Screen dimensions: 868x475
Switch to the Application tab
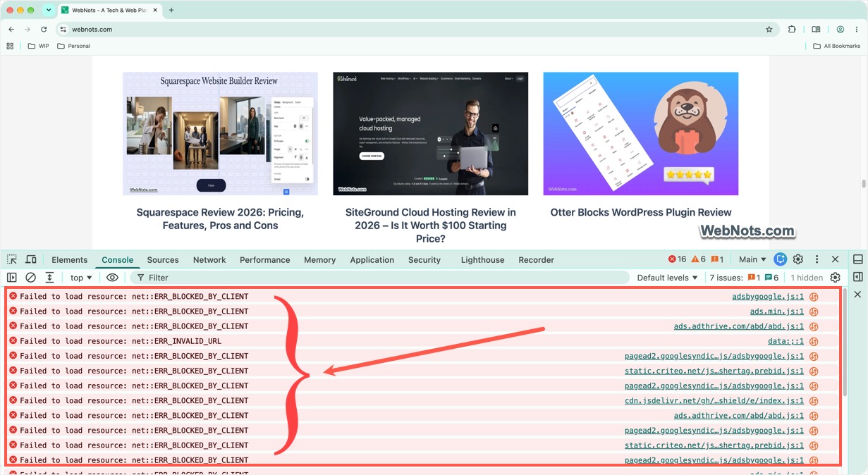(x=372, y=259)
